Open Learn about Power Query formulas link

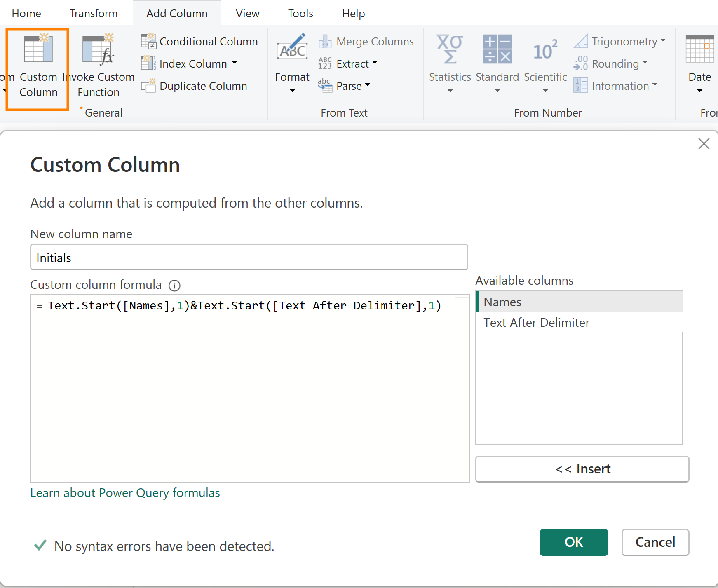pos(125,493)
